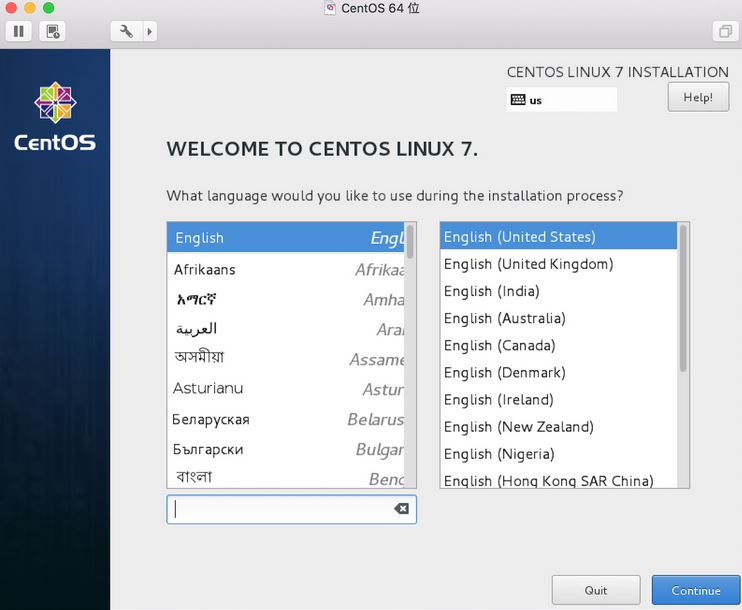Select the Amharic language row
742x610 pixels.
coord(286,299)
